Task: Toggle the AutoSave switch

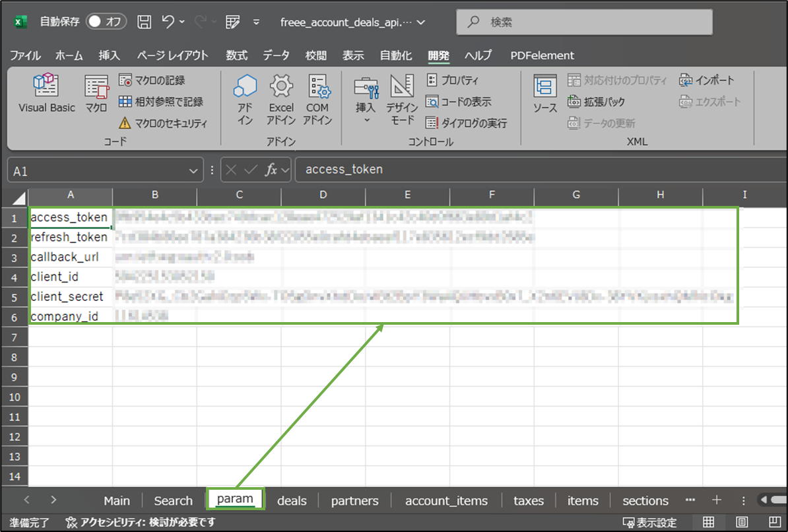Action: (x=106, y=22)
